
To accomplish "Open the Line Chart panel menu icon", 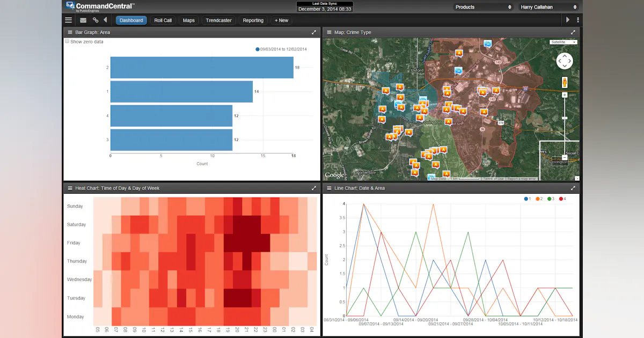I will coord(328,188).
